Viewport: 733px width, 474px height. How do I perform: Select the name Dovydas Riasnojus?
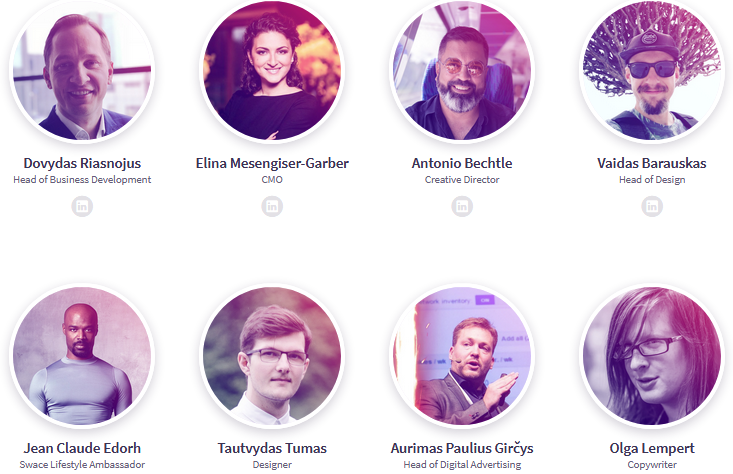pos(82,163)
